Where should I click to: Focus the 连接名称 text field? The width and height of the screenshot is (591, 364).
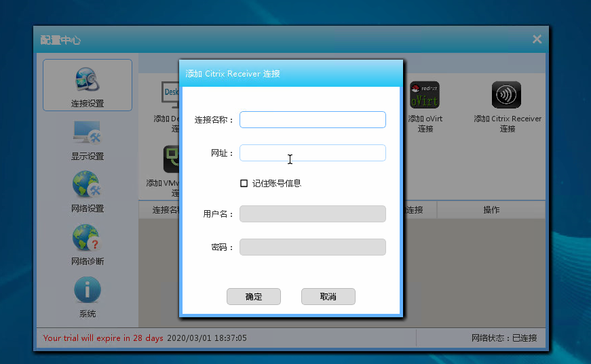(312, 120)
